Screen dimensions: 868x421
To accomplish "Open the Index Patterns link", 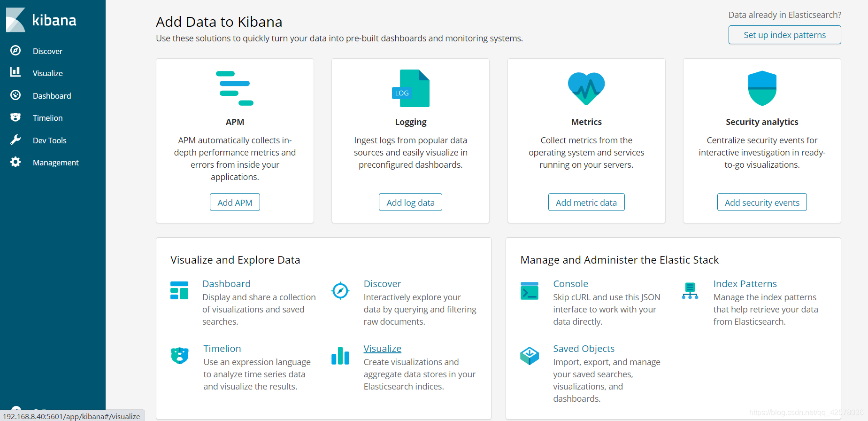I will [x=745, y=284].
